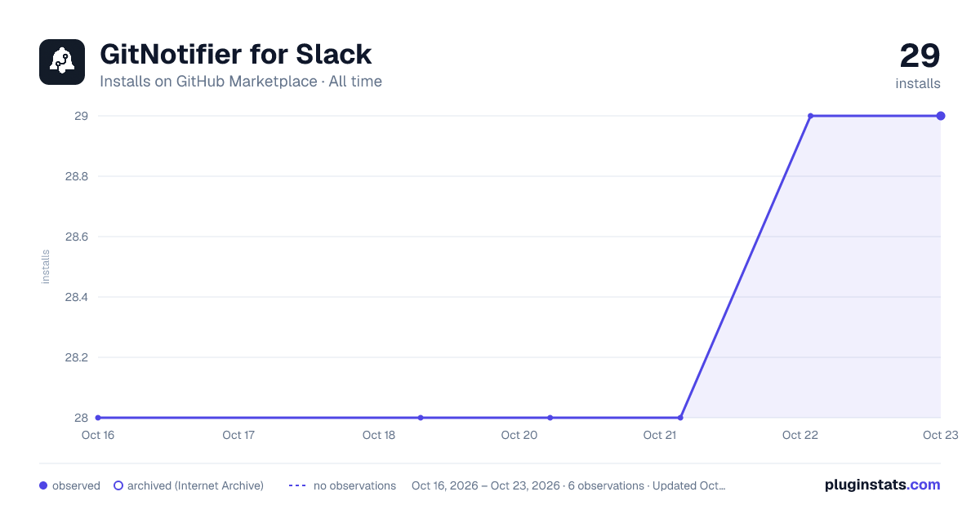
Task: Click the 28 y-axis label
Action: click(x=82, y=418)
